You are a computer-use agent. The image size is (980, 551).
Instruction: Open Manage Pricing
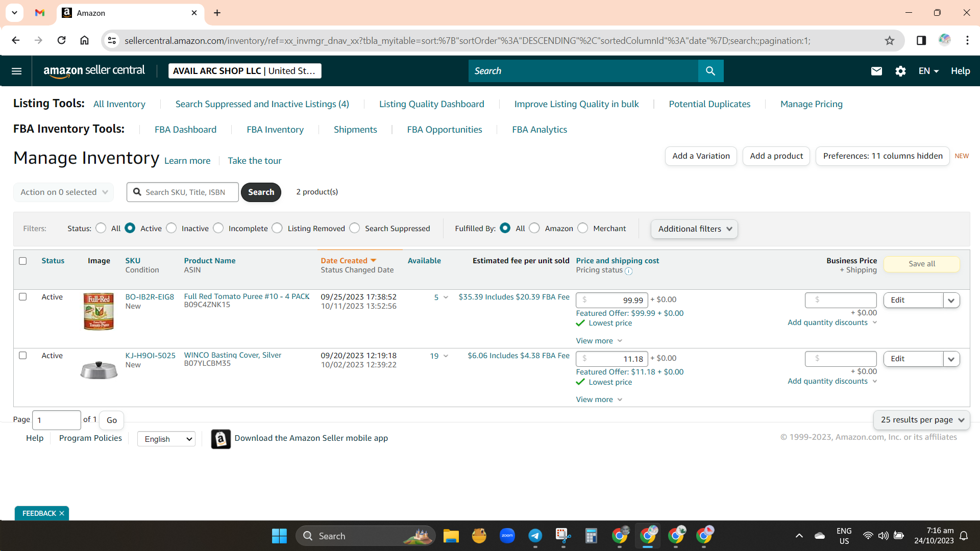(x=812, y=104)
